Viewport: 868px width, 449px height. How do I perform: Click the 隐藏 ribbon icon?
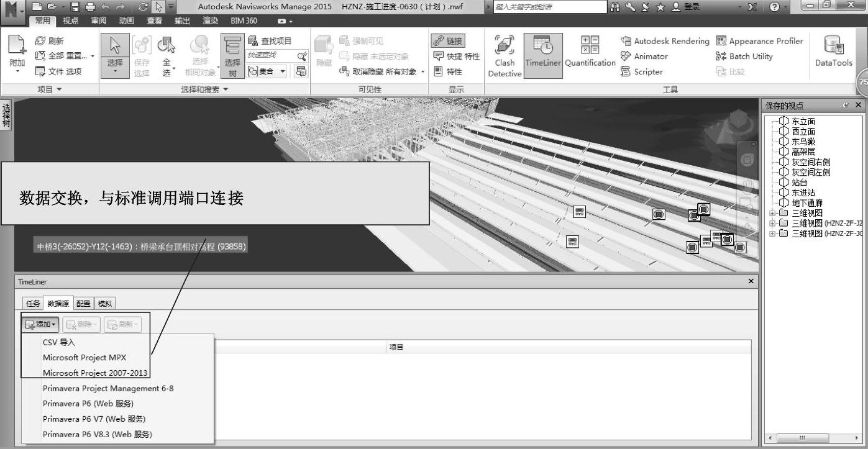tap(323, 53)
